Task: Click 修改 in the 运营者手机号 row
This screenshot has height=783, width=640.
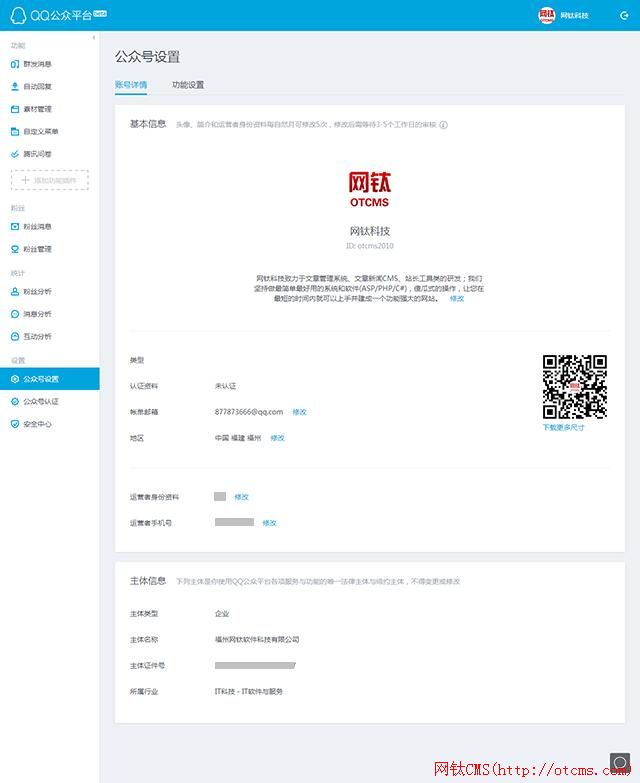Action: [270, 523]
